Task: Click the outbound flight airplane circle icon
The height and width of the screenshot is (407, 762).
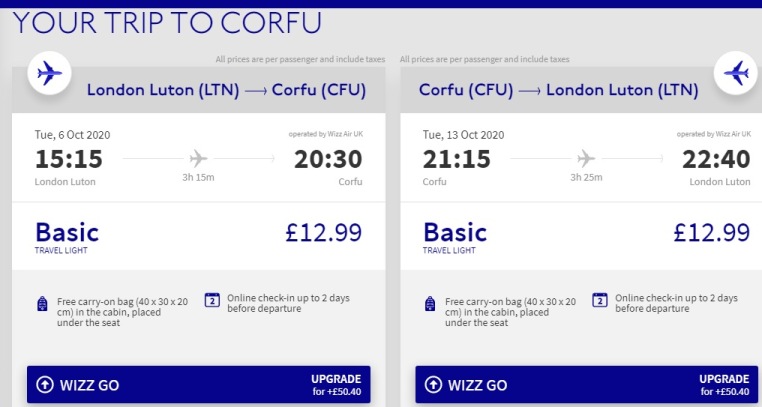Action: [x=49, y=75]
